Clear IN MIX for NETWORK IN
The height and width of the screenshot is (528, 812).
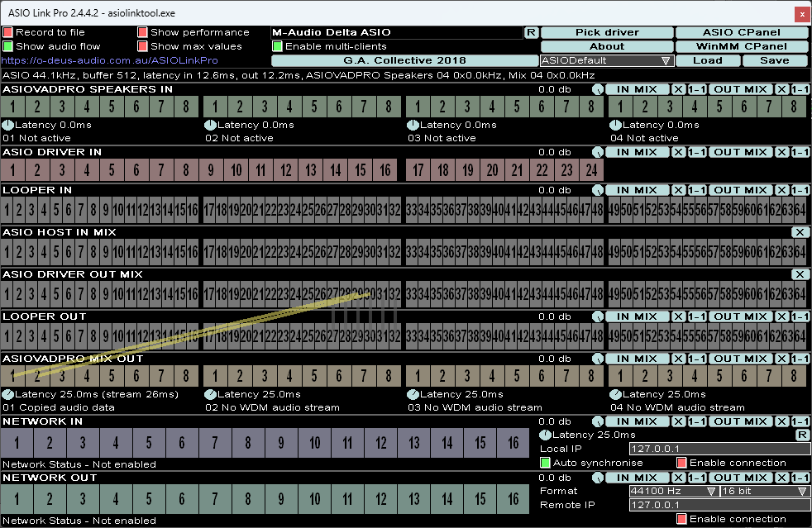[x=678, y=421]
